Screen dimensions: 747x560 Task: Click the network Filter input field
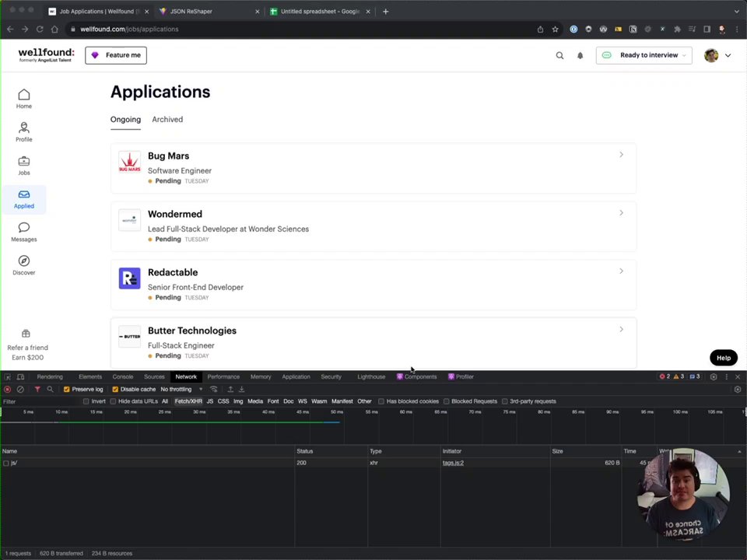click(x=40, y=401)
